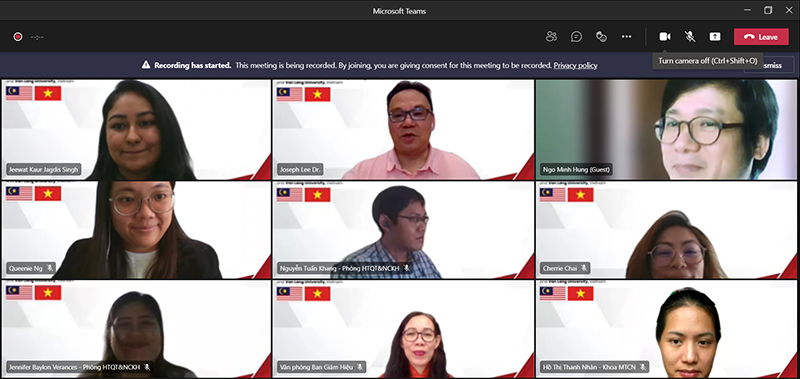The height and width of the screenshot is (379, 800).
Task: Open the Show participants panel
Action: pyautogui.click(x=551, y=37)
